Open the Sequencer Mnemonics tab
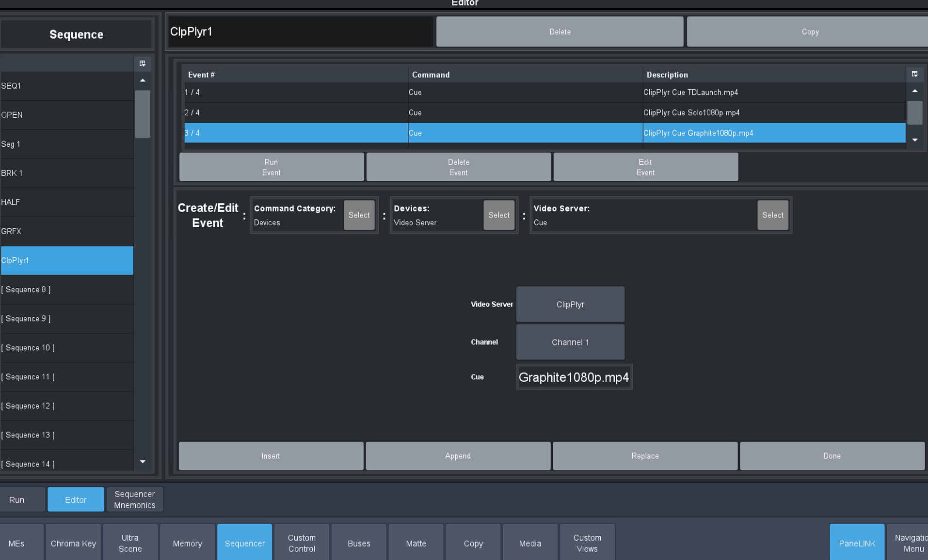The image size is (928, 560). point(134,499)
